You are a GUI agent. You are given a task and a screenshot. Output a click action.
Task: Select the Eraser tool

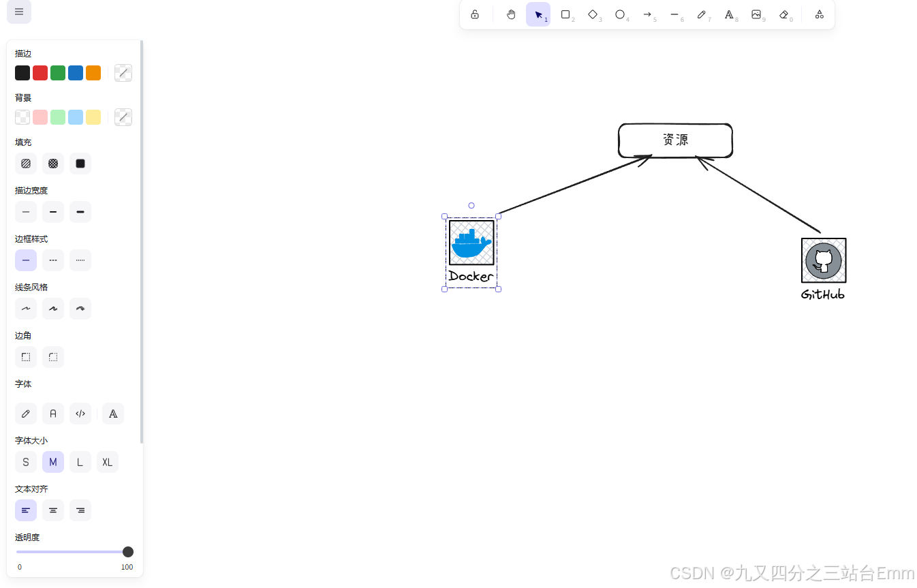click(783, 14)
